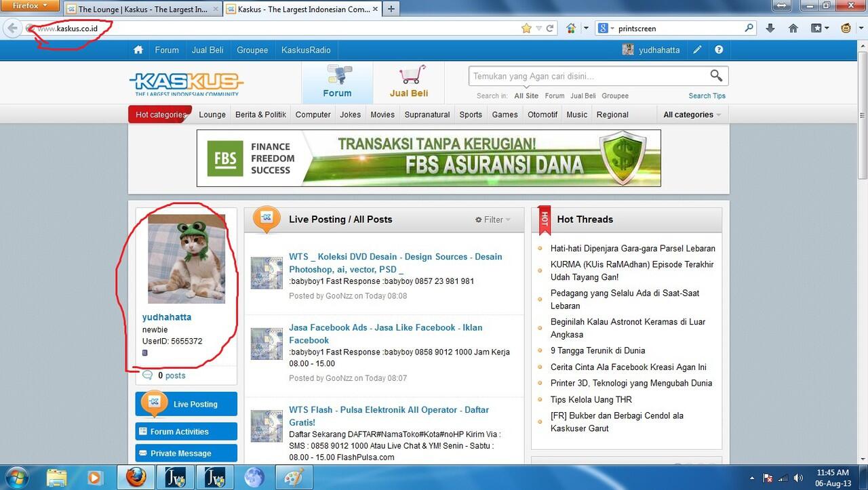Go back using the browser back arrow
This screenshot has height=490, width=868.
pyautogui.click(x=12, y=28)
